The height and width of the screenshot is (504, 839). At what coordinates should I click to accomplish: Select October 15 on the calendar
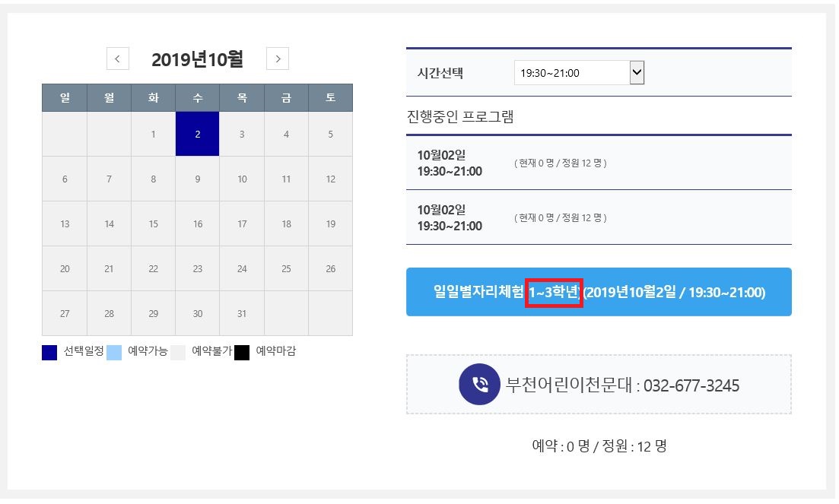point(153,223)
